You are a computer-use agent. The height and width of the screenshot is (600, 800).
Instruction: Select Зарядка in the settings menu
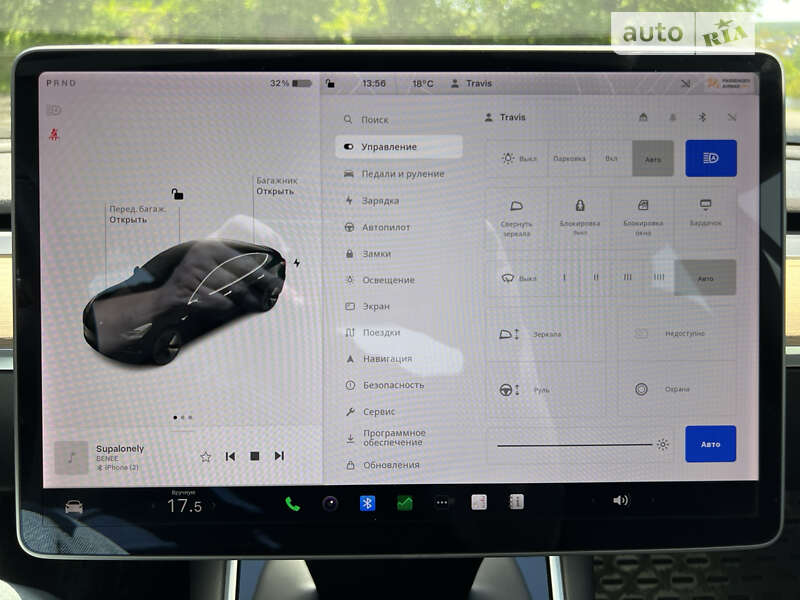[380, 200]
